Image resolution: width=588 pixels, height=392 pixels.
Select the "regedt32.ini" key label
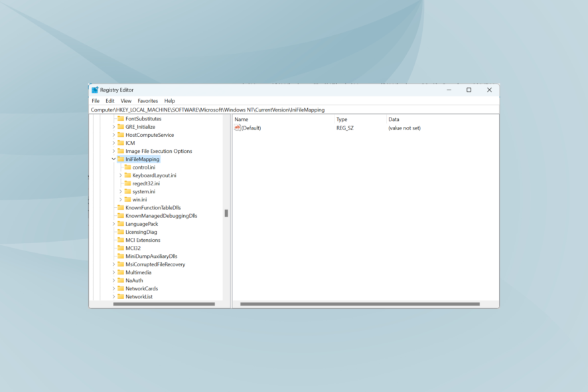point(146,183)
